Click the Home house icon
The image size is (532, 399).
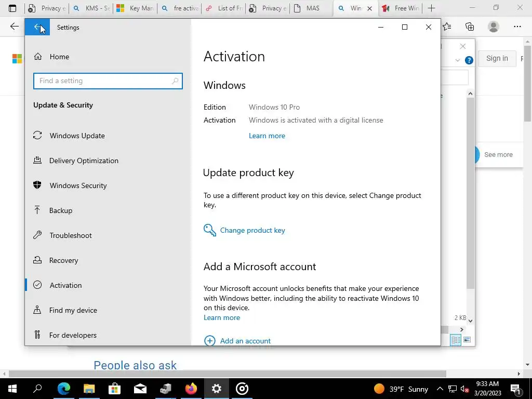(37, 56)
